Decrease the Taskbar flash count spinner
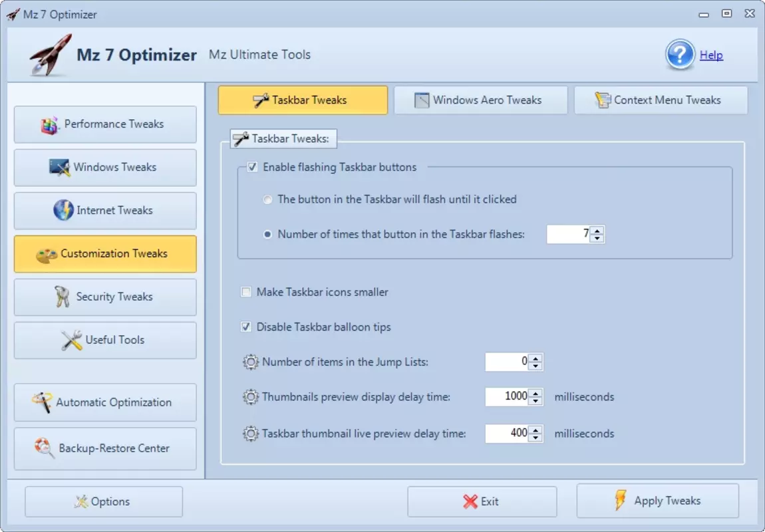This screenshot has height=532, width=765. (597, 239)
